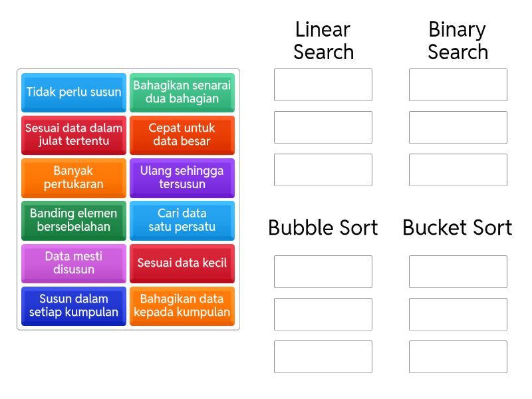Click the first Binary Search drop slot
The image size is (532, 399).
458,85
